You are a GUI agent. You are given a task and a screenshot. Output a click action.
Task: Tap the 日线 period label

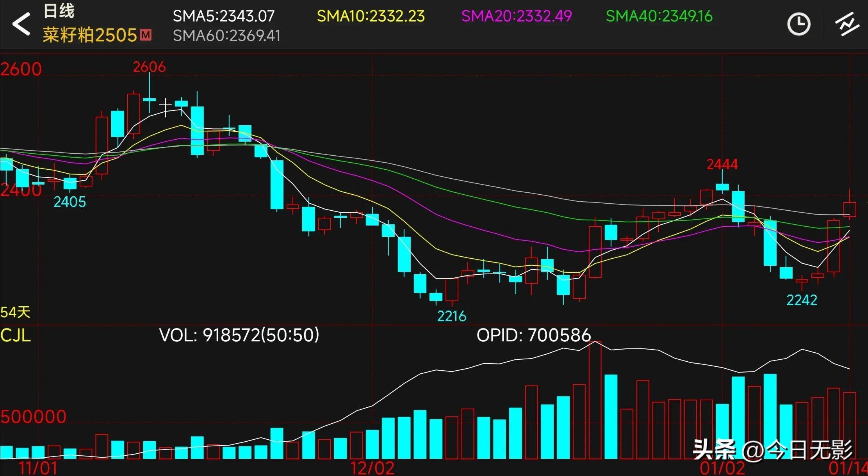point(59,11)
